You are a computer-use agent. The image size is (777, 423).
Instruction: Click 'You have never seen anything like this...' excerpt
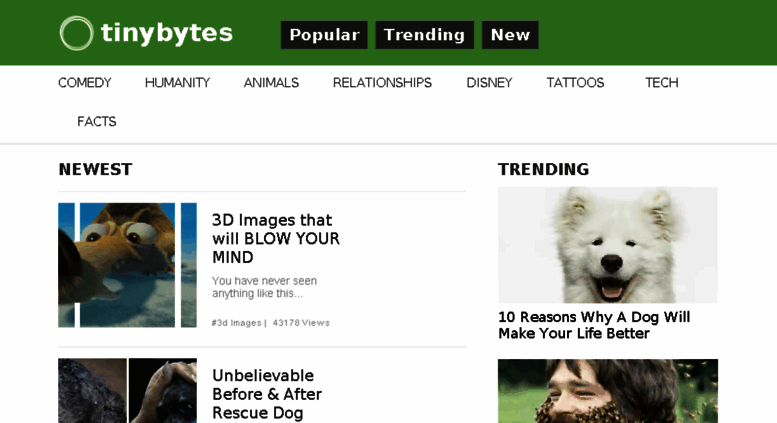265,287
